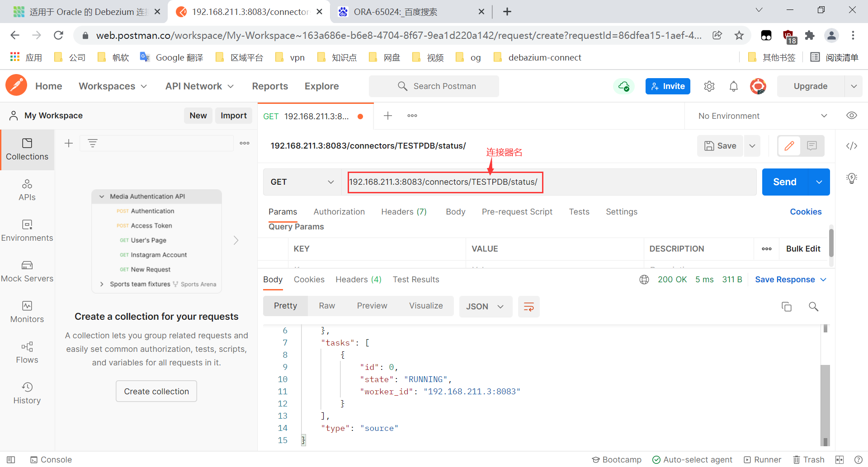Collapse the Media Authentication API collection
Viewport: 868px width, 467px height.
pos(102,196)
